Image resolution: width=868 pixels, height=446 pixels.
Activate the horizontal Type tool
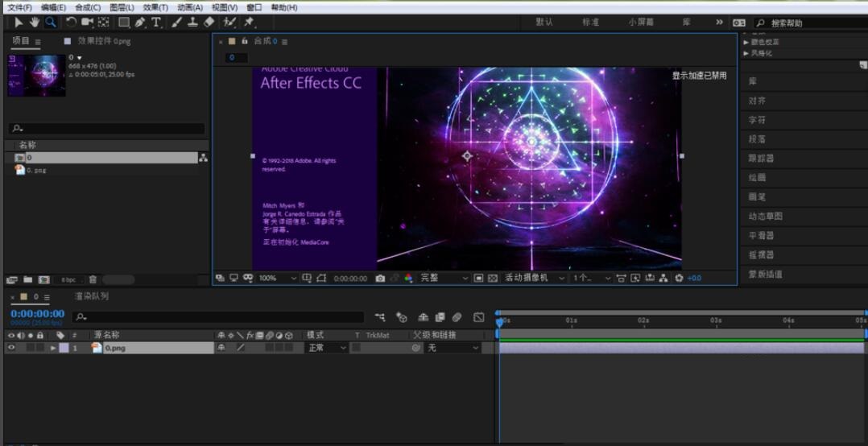[x=156, y=23]
